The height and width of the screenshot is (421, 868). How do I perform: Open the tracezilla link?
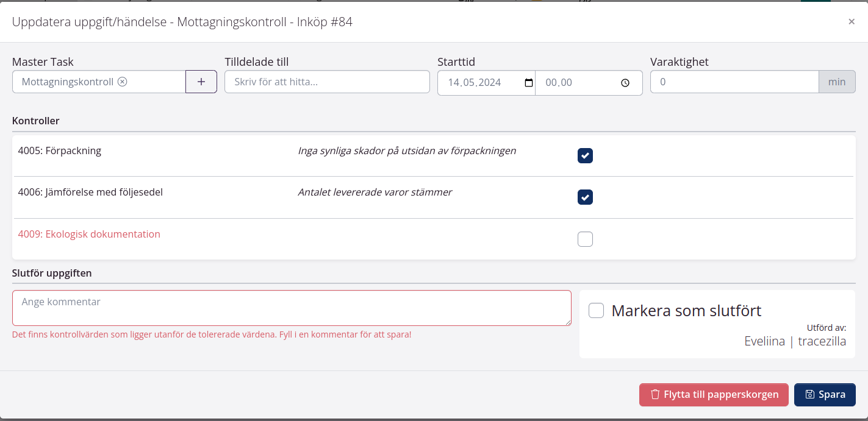point(822,341)
